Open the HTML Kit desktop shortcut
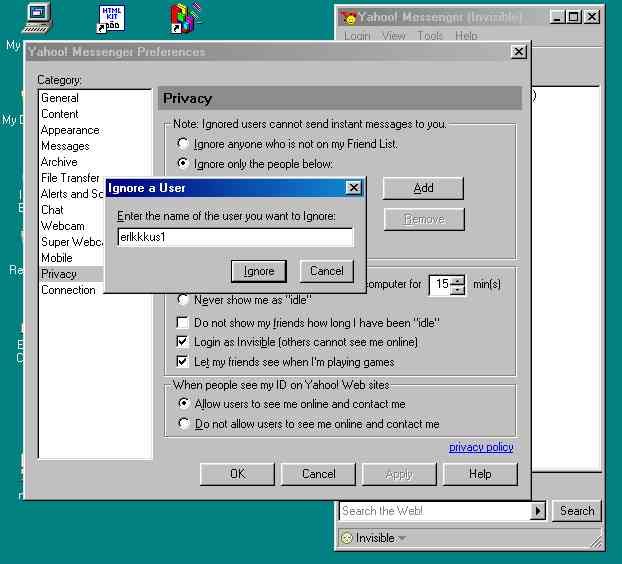Viewport: 622px width, 564px height. (x=111, y=18)
